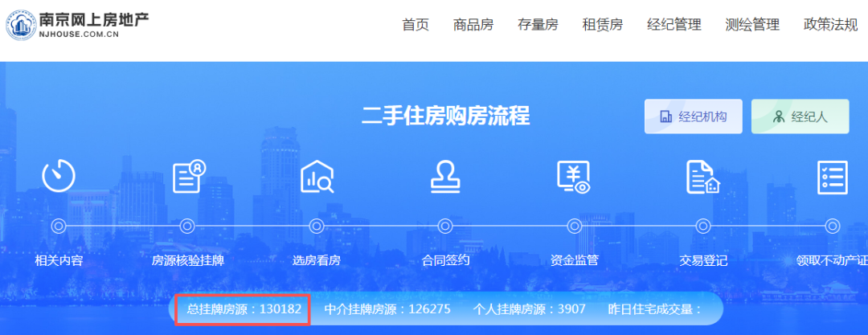Click the clock icon above 相关内容
Image resolution: width=868 pixels, height=335 pixels.
59,176
